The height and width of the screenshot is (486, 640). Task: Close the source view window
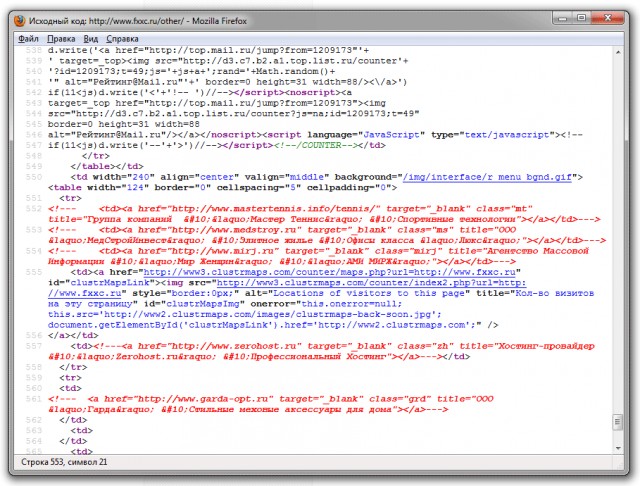point(608,18)
